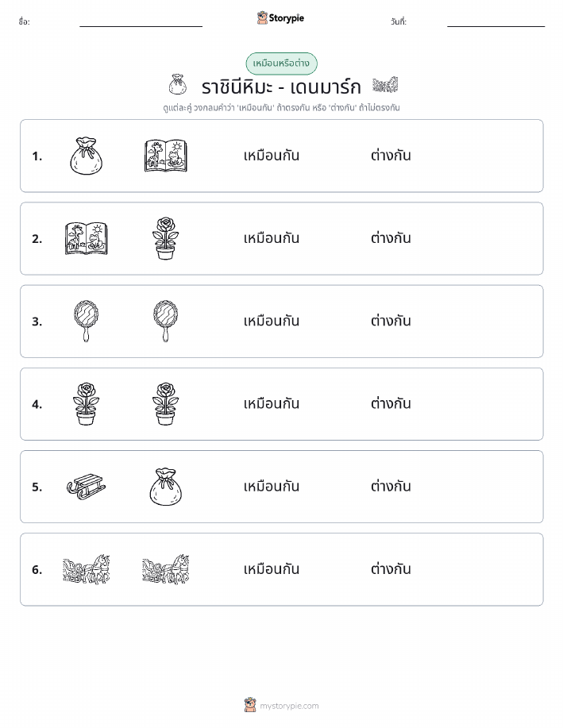The width and height of the screenshot is (563, 728).
Task: Select 'ต่างกัน' for question 1
Action: pos(391,156)
